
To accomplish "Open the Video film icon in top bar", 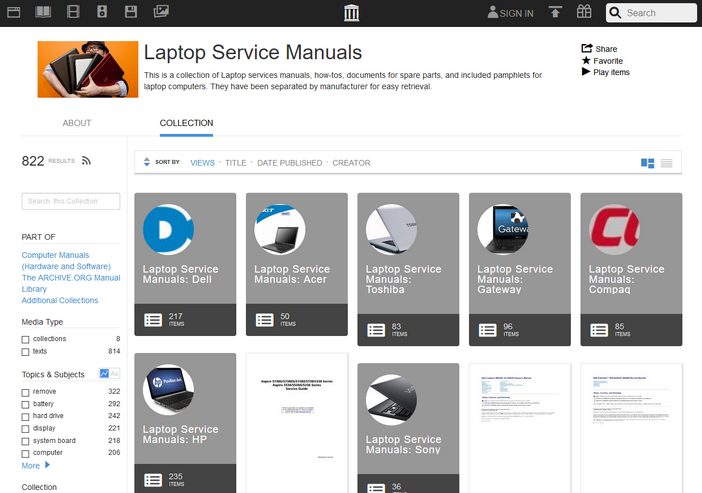I will (73, 12).
